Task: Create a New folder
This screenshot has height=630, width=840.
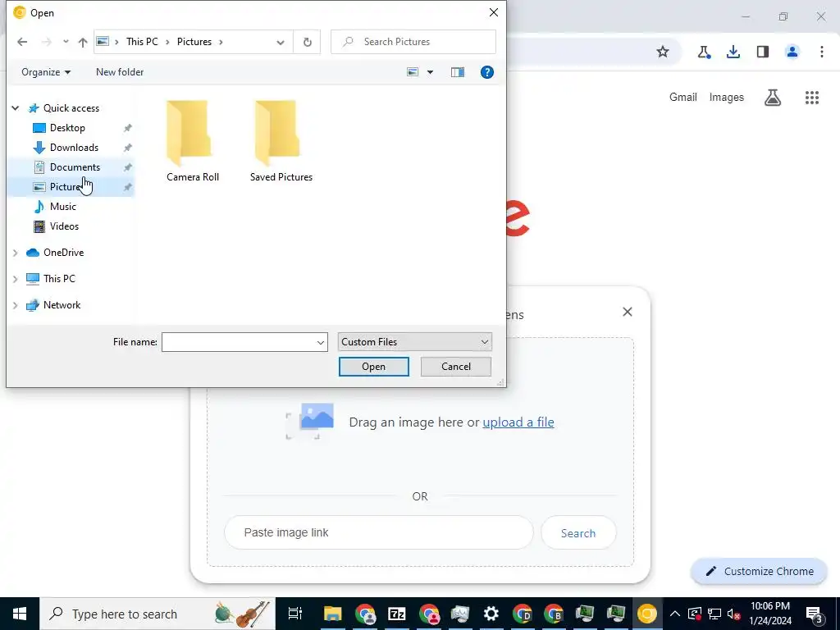Action: point(120,72)
